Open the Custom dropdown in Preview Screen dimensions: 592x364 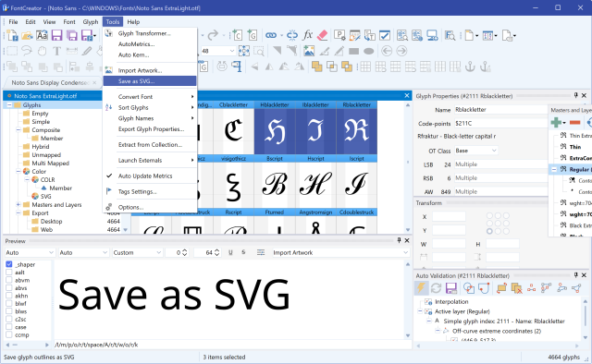[x=137, y=252]
